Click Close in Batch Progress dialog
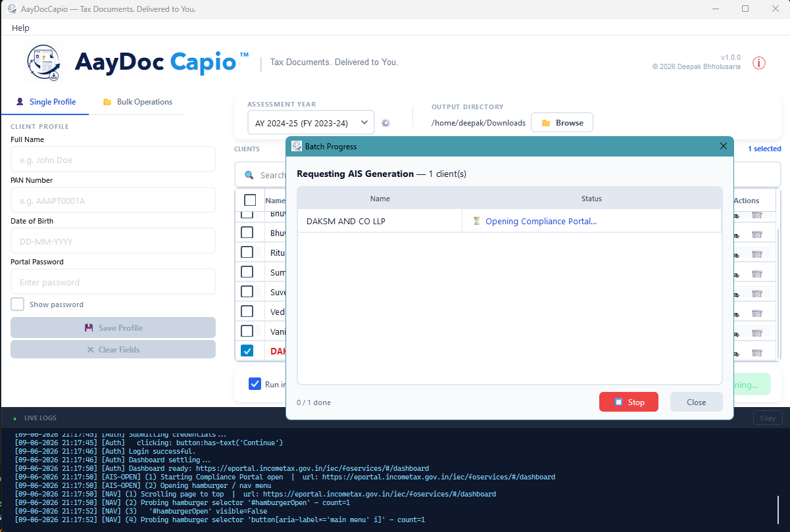The image size is (790, 532). pyautogui.click(x=696, y=402)
